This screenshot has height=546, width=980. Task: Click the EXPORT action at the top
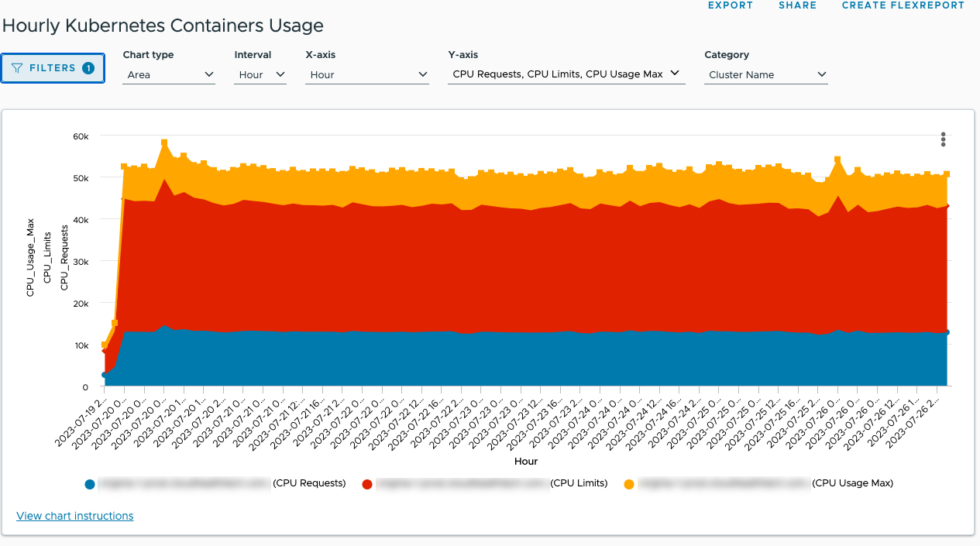pyautogui.click(x=730, y=5)
